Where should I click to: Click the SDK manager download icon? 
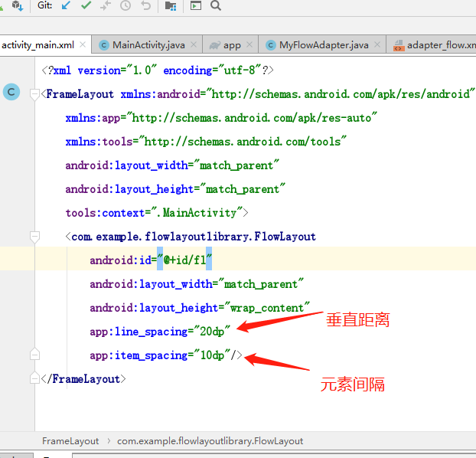pyautogui.click(x=18, y=5)
